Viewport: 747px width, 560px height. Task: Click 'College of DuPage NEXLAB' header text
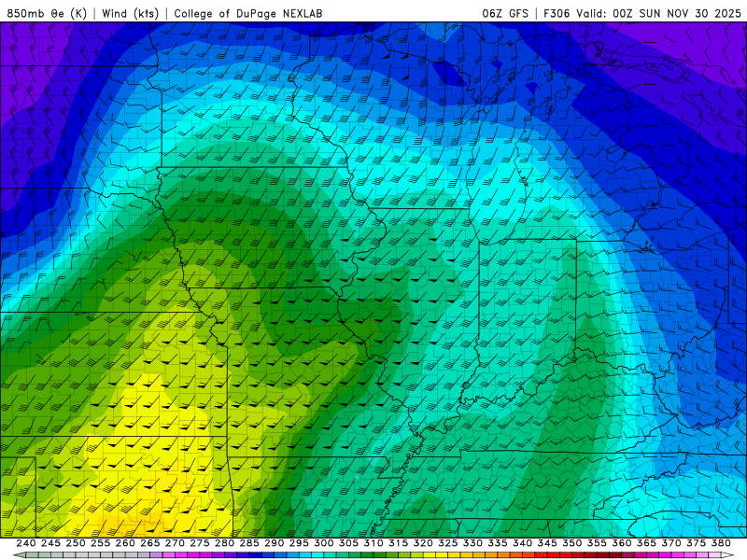pyautogui.click(x=248, y=13)
